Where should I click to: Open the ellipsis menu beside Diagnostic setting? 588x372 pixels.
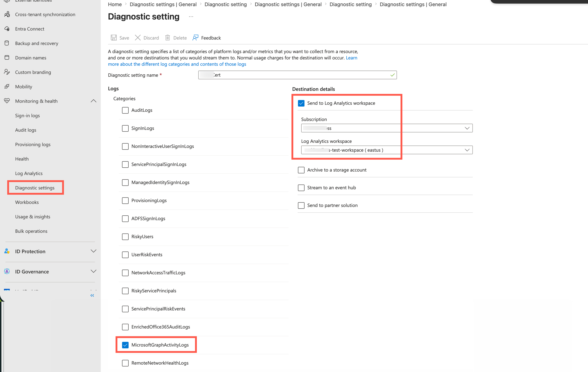(191, 17)
